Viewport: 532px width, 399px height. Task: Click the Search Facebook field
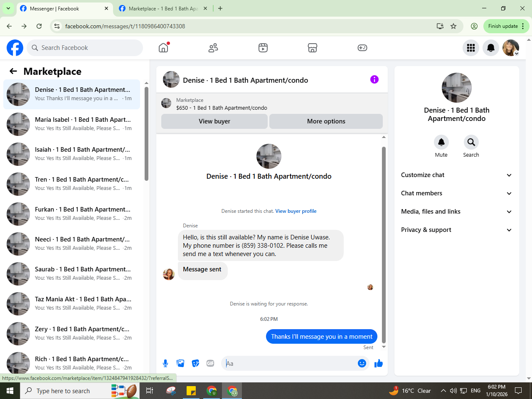(85, 48)
